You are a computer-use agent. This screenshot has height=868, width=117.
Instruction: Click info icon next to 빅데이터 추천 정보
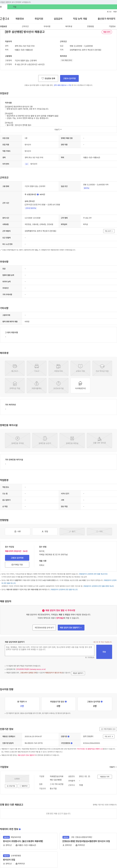[20, 829]
